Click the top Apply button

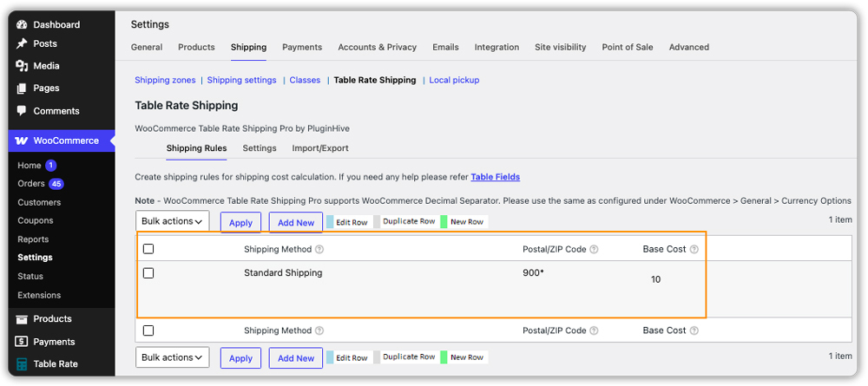click(x=240, y=222)
